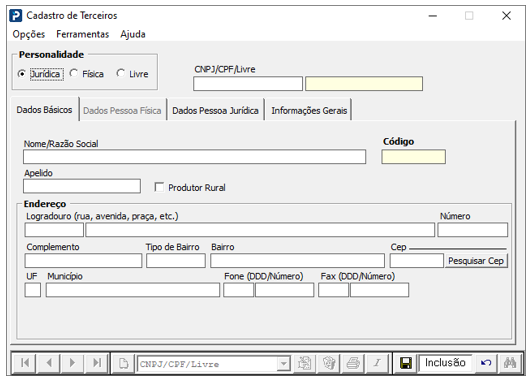
Task: Click the blue undo arrow icon
Action: click(x=486, y=363)
